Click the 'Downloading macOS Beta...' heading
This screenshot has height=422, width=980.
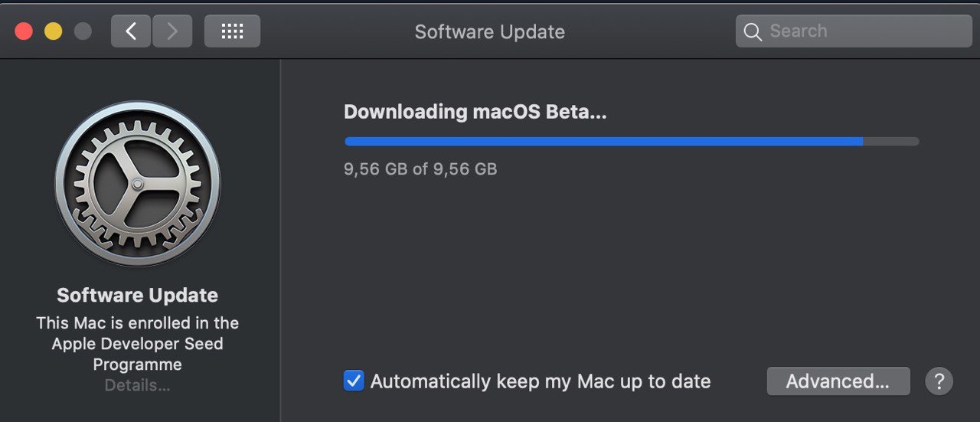[475, 112]
